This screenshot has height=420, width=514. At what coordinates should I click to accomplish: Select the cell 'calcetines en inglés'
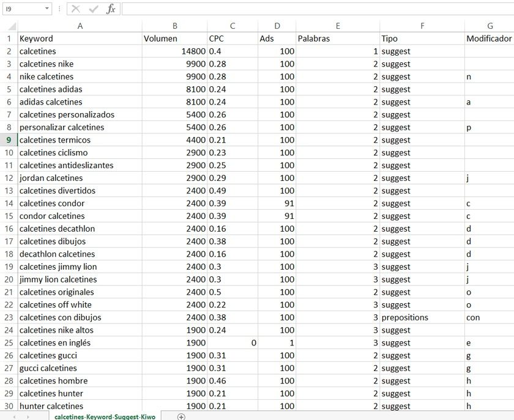[80, 343]
